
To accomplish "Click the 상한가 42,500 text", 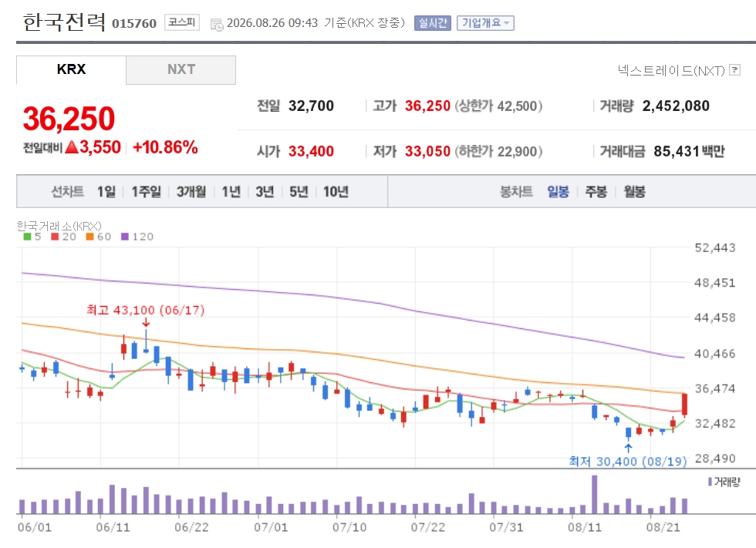I will pos(498,106).
